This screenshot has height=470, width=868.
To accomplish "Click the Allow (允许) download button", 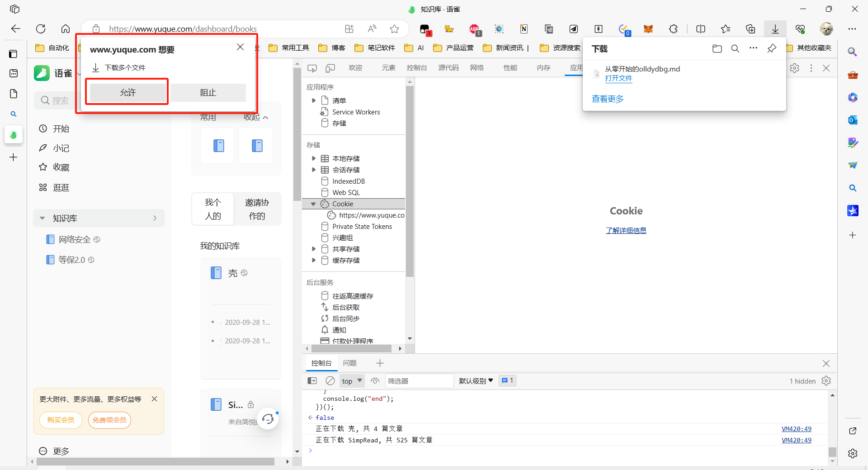I will [x=127, y=92].
